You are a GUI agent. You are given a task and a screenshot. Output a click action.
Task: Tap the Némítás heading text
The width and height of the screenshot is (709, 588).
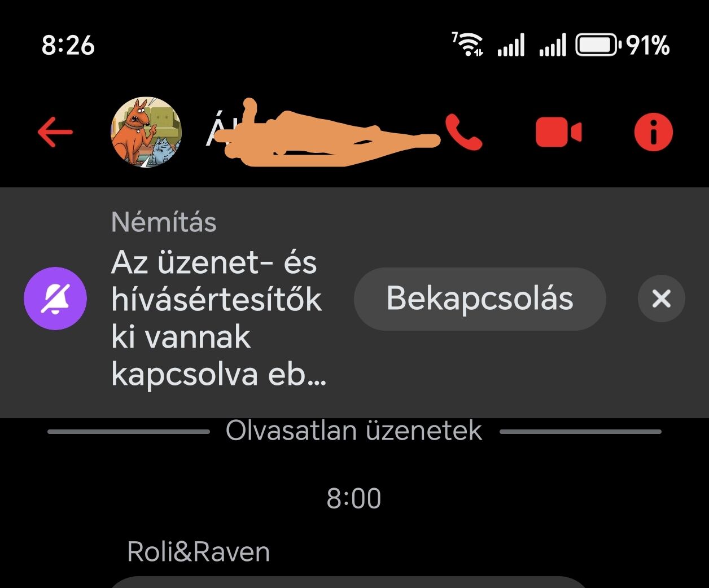164,222
